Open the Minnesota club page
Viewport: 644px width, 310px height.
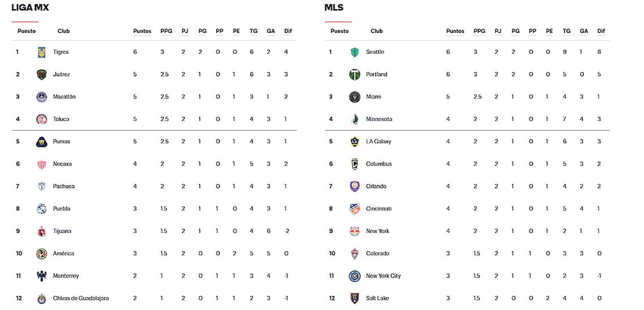(x=379, y=119)
